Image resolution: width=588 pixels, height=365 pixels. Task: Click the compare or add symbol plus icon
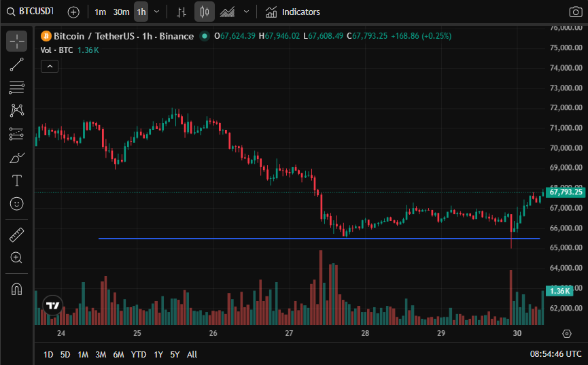pos(73,12)
